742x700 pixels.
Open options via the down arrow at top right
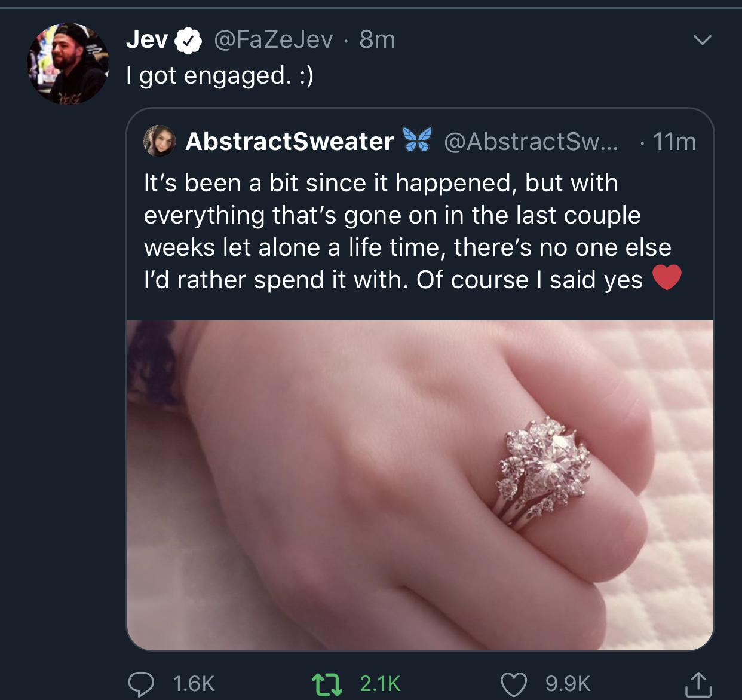[x=703, y=39]
